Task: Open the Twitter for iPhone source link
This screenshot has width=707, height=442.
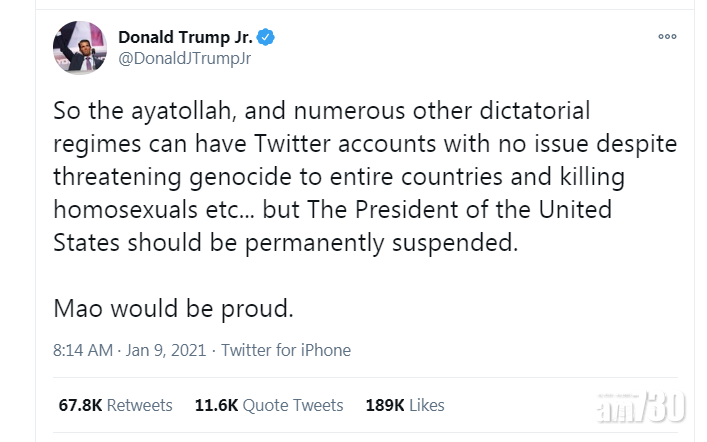Action: [286, 350]
